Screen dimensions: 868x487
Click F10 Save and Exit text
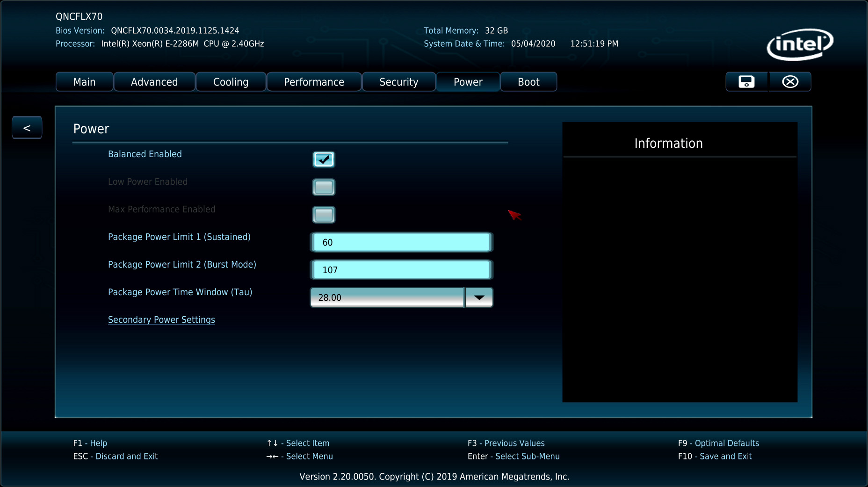(715, 456)
